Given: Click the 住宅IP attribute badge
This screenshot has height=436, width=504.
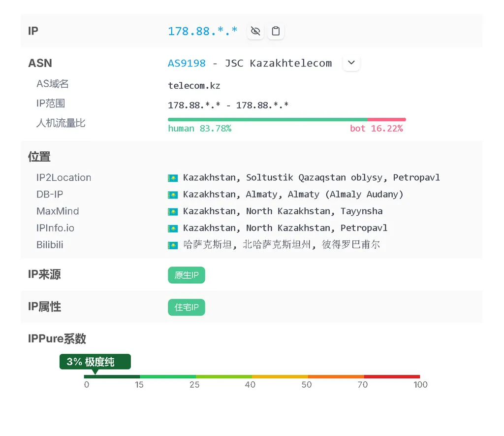Looking at the screenshot, I should 186,307.
